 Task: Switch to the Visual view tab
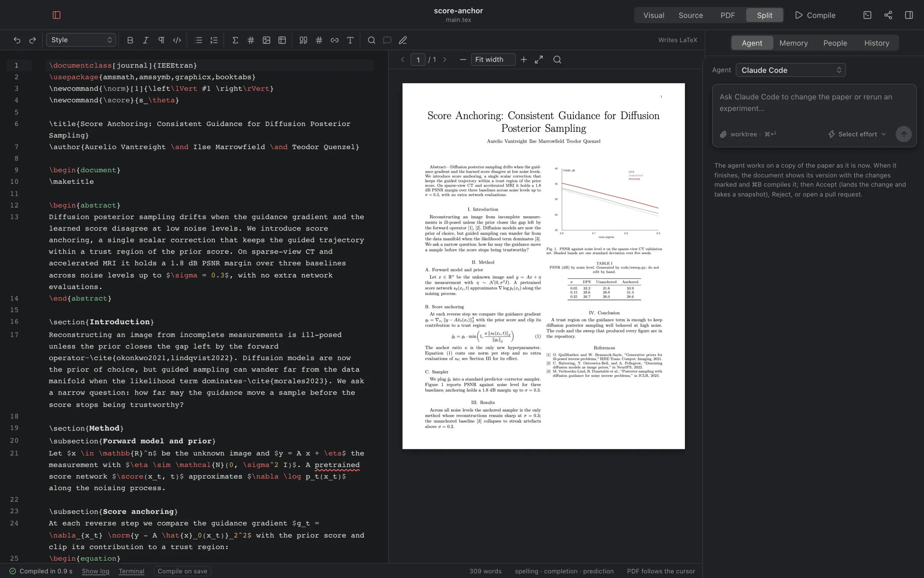pos(654,15)
